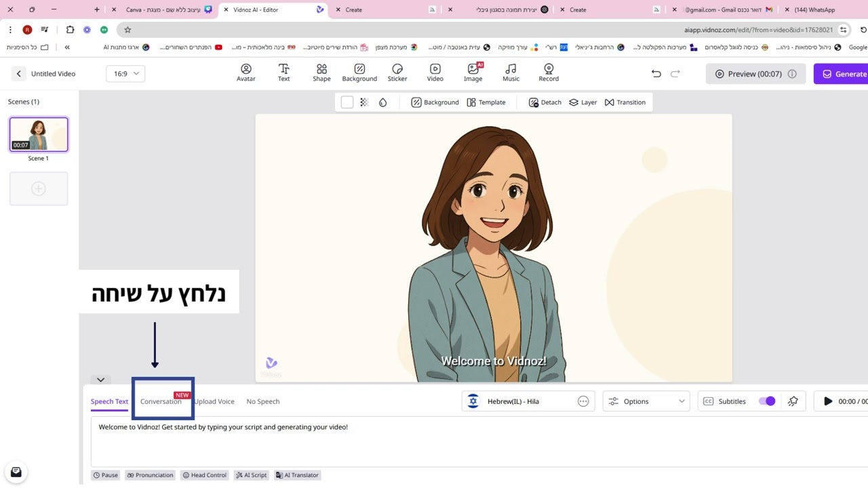Open the browser extensions puzzle icon

71,30
